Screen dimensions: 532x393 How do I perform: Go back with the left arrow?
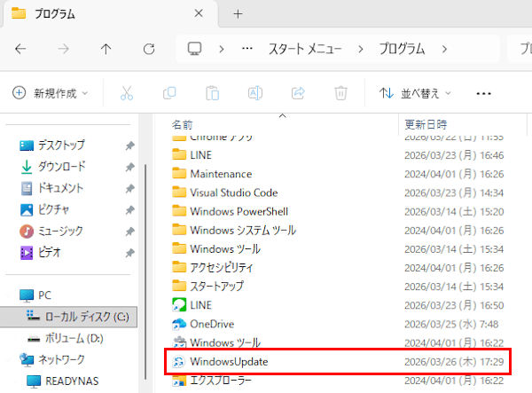(x=20, y=49)
